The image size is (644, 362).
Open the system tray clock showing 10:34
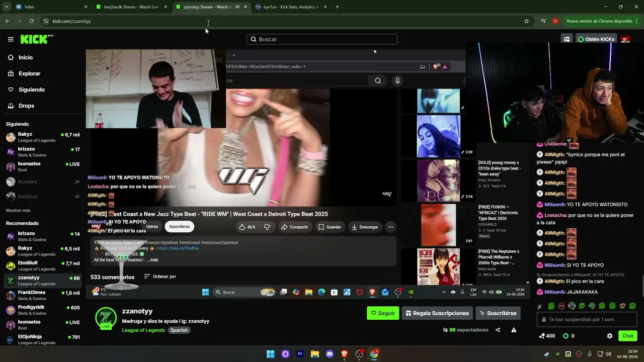(628, 354)
